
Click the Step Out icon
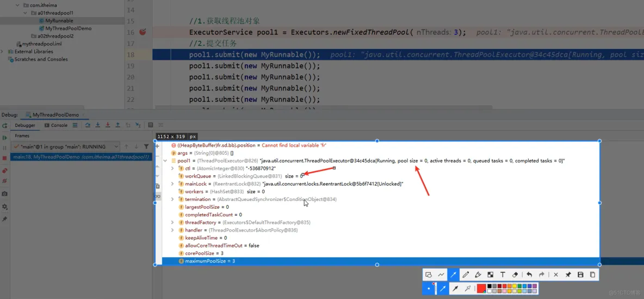[x=117, y=125]
